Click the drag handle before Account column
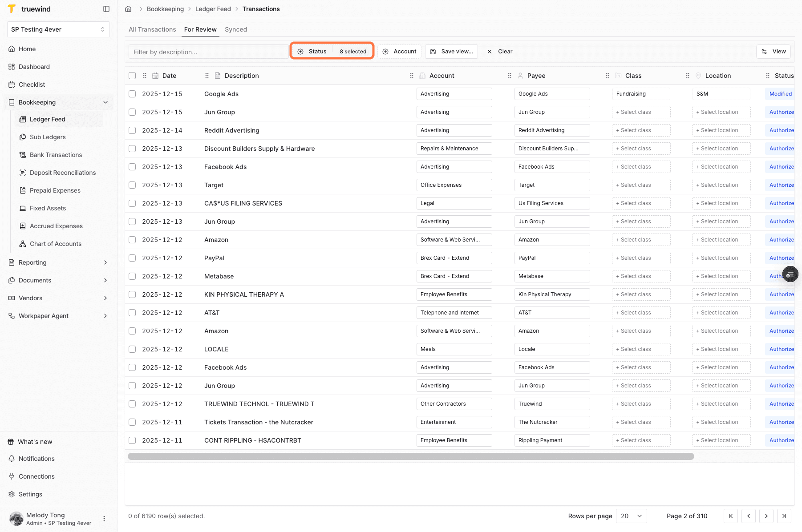The width and height of the screenshot is (802, 532). coord(412,76)
